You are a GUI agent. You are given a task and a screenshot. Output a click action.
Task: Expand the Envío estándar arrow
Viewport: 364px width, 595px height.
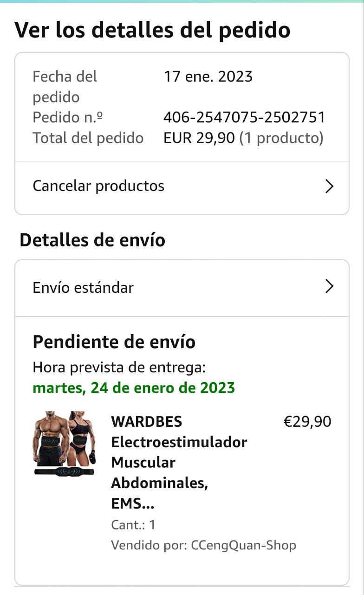pyautogui.click(x=329, y=287)
